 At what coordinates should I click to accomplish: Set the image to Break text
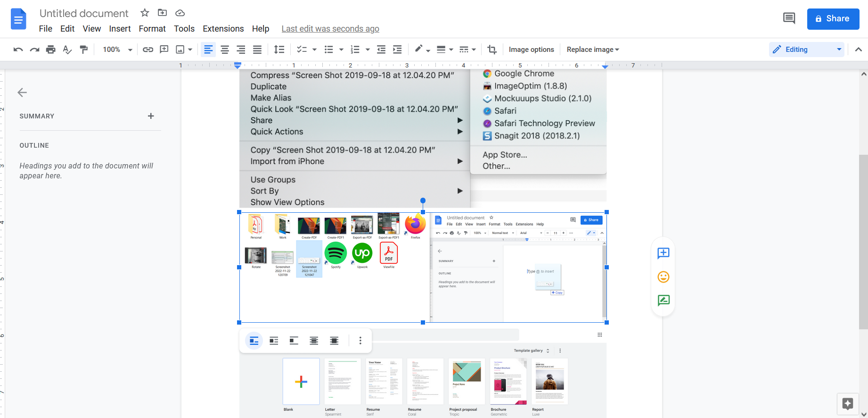point(294,341)
